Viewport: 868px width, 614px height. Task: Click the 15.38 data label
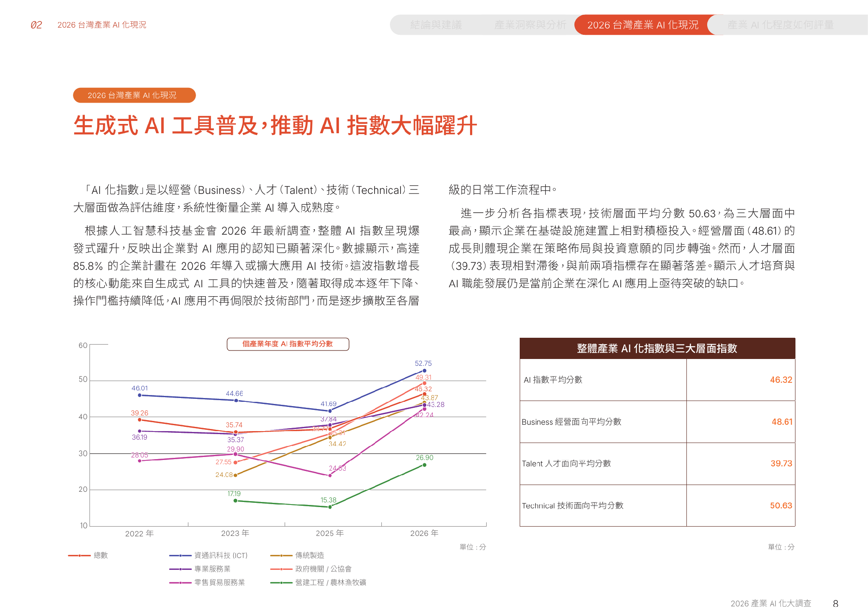[x=328, y=500]
